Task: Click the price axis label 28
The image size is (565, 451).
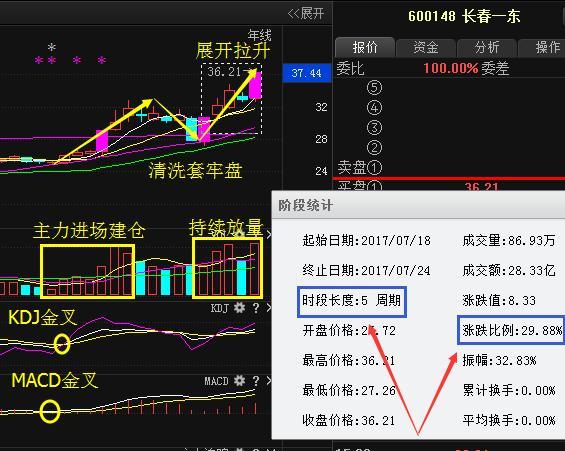Action: (321, 139)
